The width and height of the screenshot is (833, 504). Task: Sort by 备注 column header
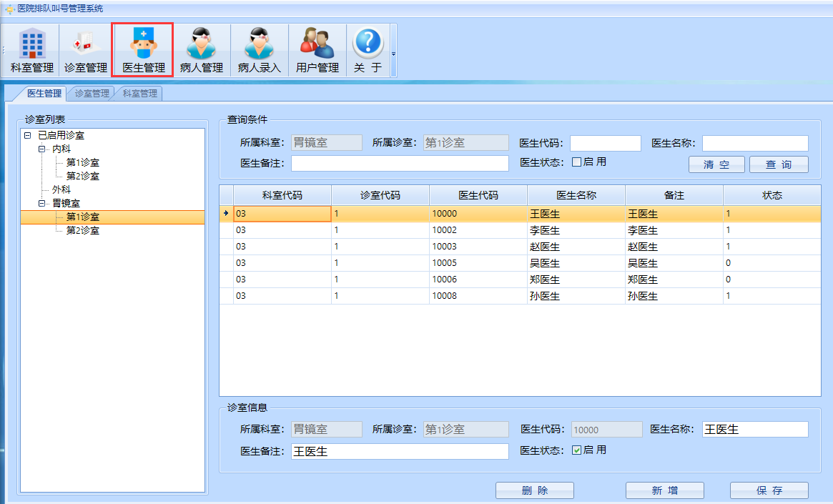674,195
